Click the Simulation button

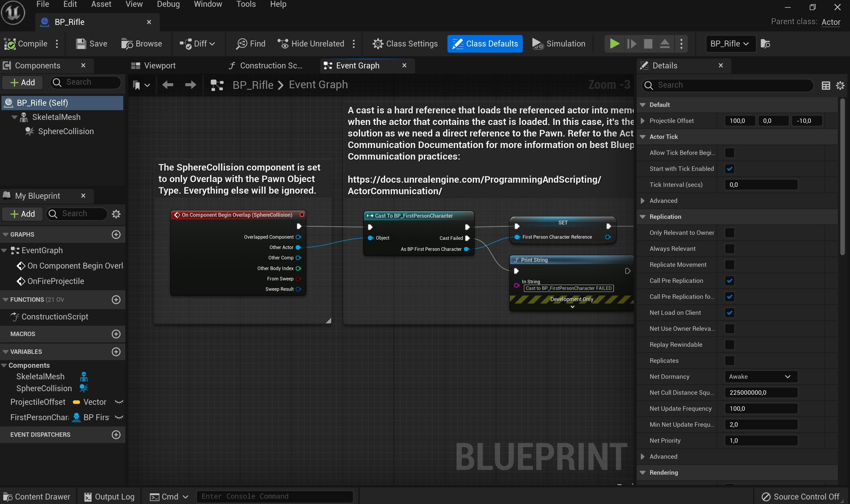pyautogui.click(x=559, y=44)
